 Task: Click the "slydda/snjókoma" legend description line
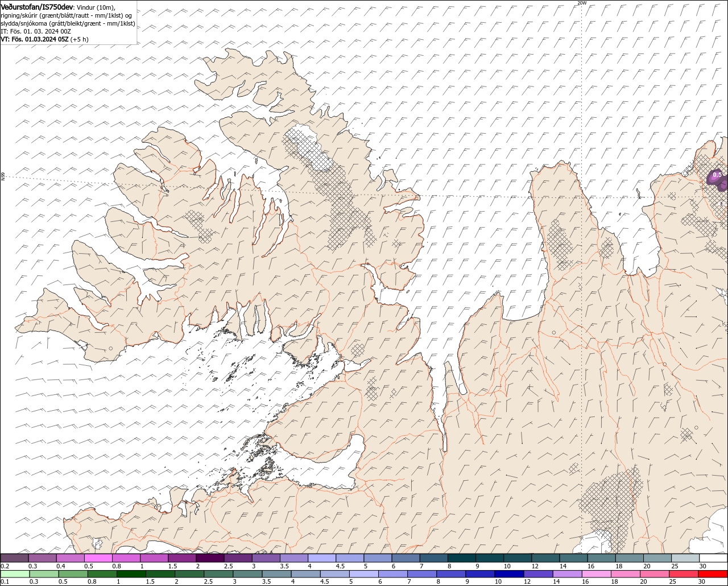68,23
